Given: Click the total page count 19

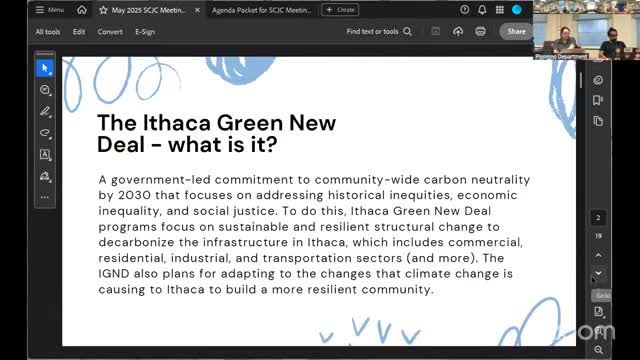Looking at the screenshot, I should [598, 236].
